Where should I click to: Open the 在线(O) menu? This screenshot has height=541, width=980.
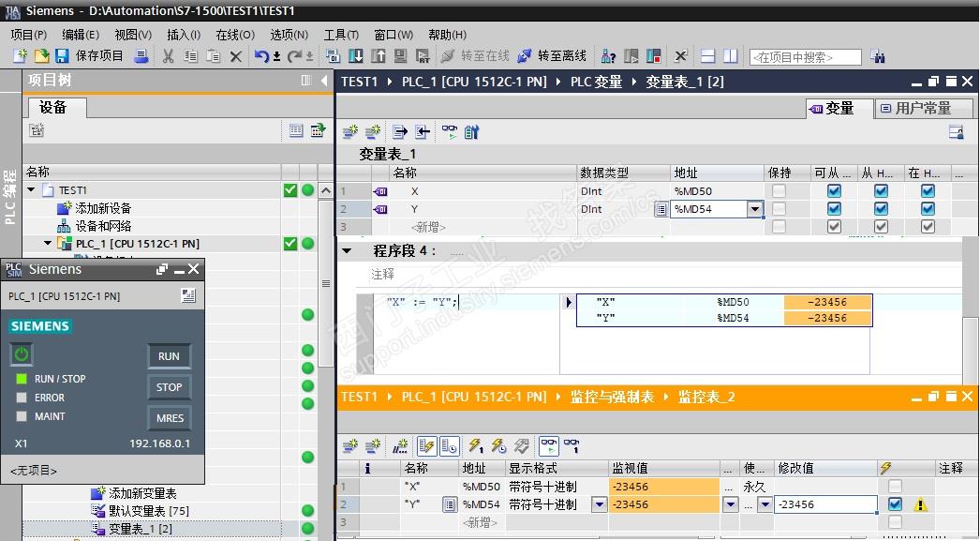(235, 35)
